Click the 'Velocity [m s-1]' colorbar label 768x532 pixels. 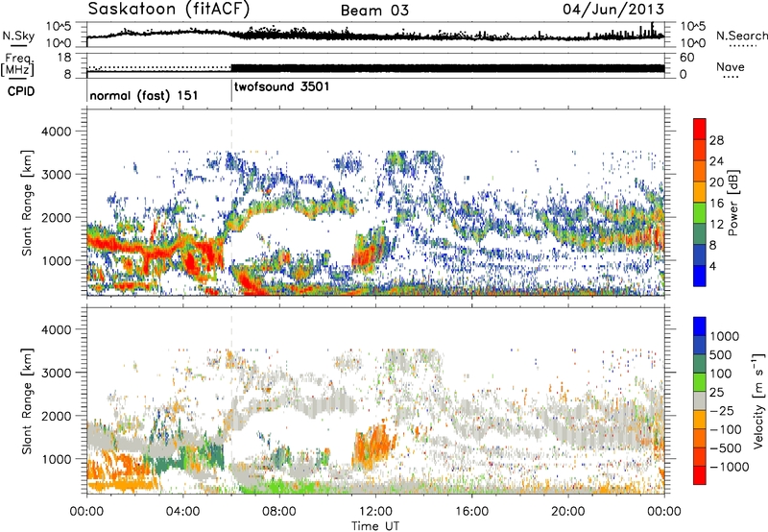coord(758,400)
